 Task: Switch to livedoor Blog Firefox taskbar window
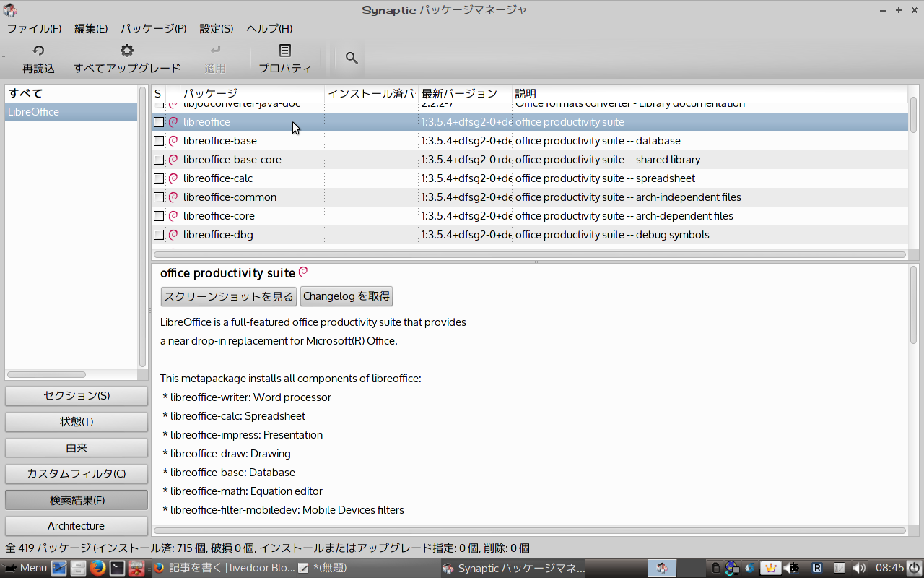224,568
